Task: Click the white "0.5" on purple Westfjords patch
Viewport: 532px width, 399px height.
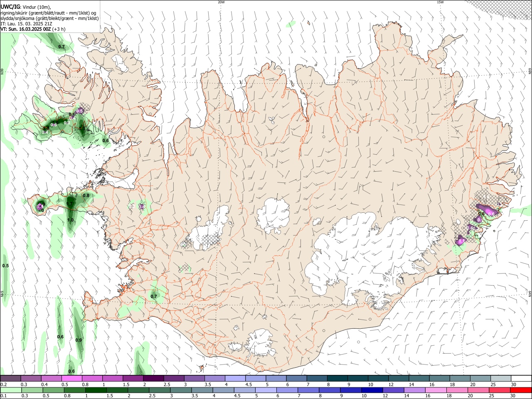Action: tap(80, 111)
